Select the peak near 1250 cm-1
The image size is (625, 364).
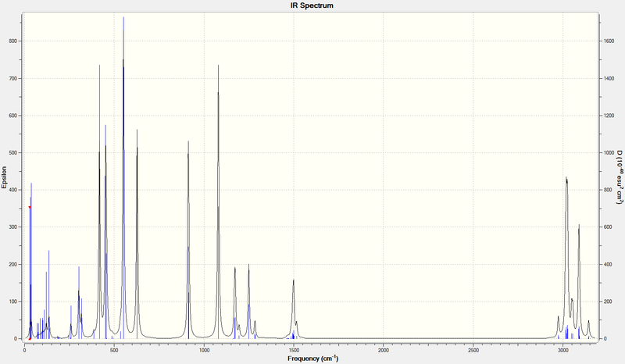tap(248, 301)
